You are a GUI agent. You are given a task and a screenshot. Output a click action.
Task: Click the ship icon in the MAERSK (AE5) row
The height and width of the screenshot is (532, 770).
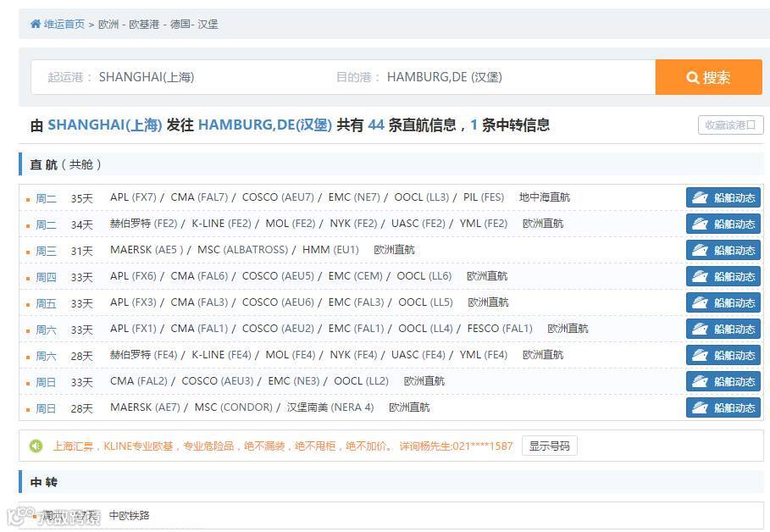coord(700,250)
